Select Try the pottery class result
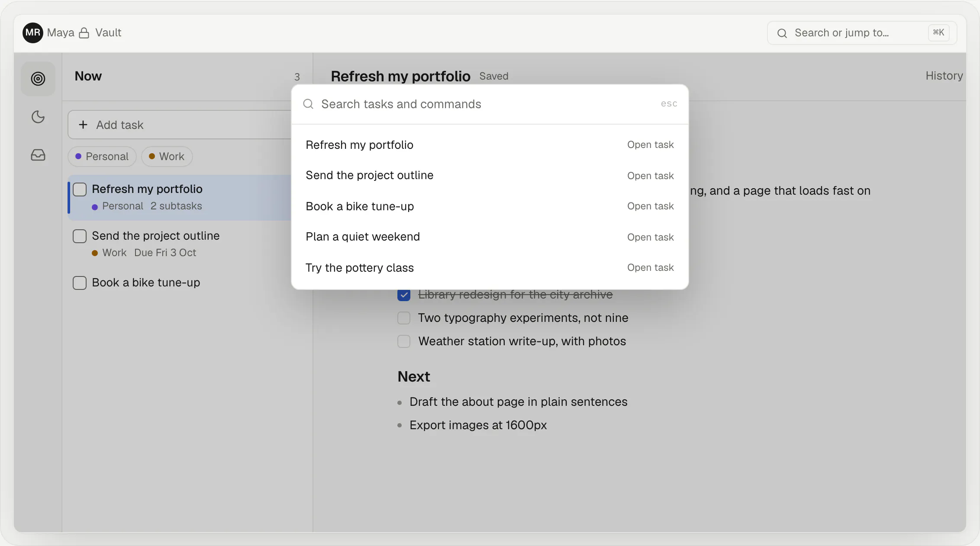 (490, 268)
